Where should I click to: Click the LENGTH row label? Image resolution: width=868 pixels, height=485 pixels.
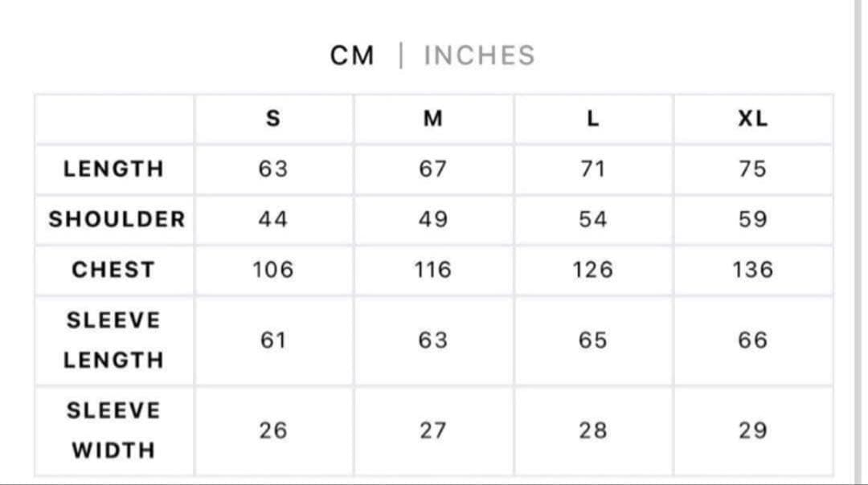[x=113, y=169]
